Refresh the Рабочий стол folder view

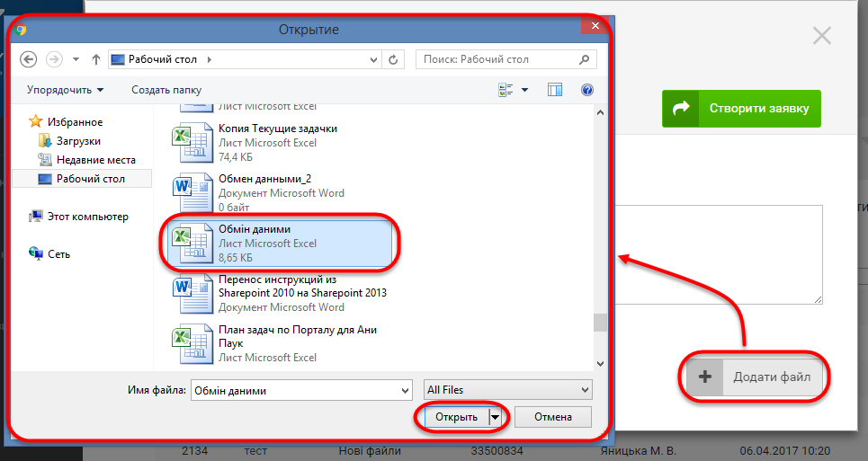coord(393,59)
